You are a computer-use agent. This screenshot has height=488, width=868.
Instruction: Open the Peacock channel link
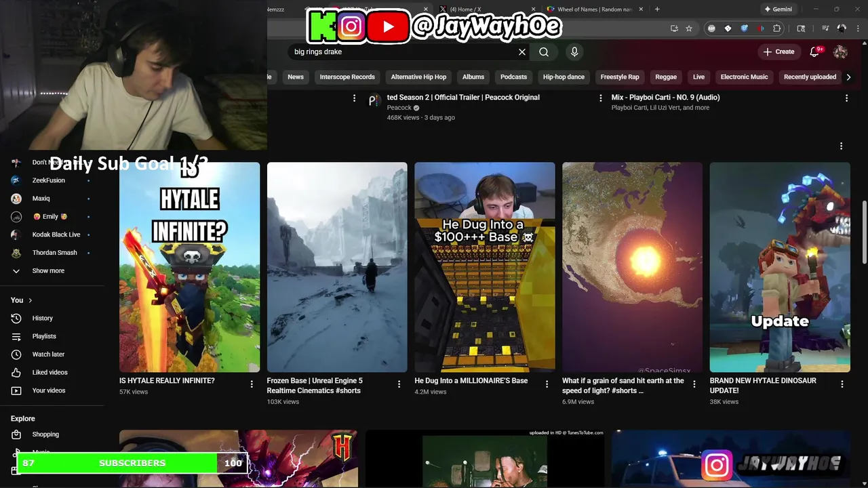pyautogui.click(x=399, y=108)
